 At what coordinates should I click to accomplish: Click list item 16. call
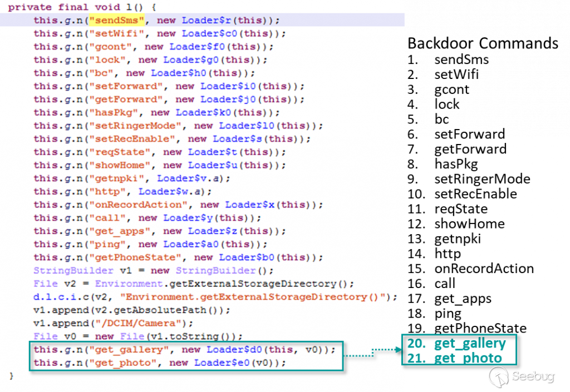click(431, 284)
